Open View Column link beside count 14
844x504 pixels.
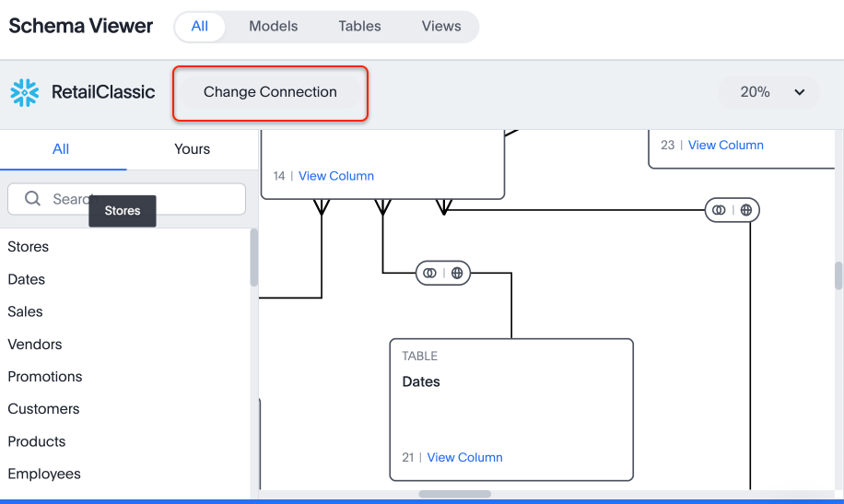(335, 176)
